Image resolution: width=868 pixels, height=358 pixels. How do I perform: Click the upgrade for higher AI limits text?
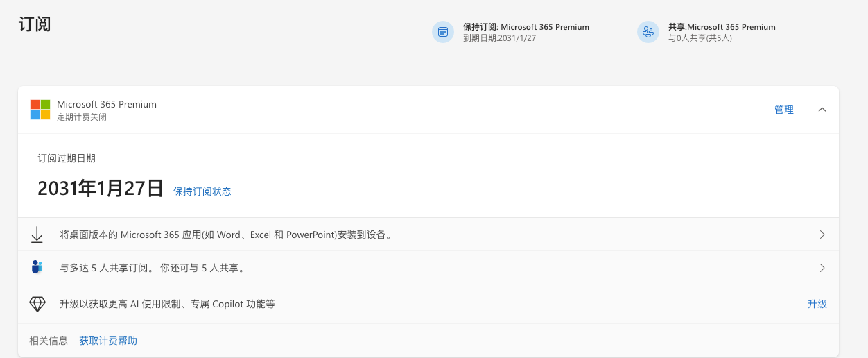click(x=167, y=304)
